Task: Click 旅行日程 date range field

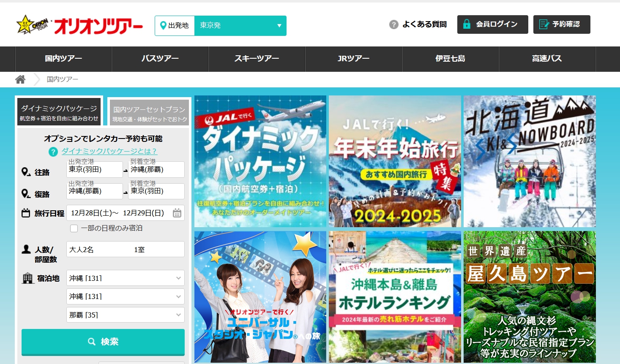Action: [126, 213]
